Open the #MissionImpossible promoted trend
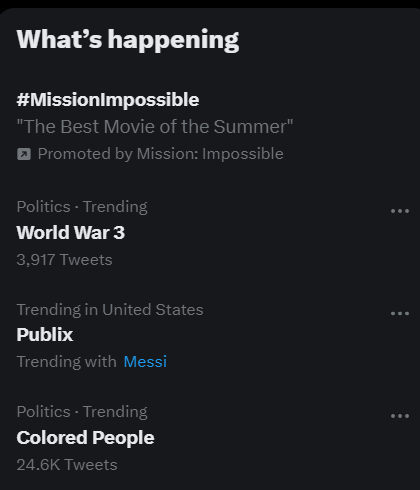The height and width of the screenshot is (490, 420). pyautogui.click(x=108, y=100)
